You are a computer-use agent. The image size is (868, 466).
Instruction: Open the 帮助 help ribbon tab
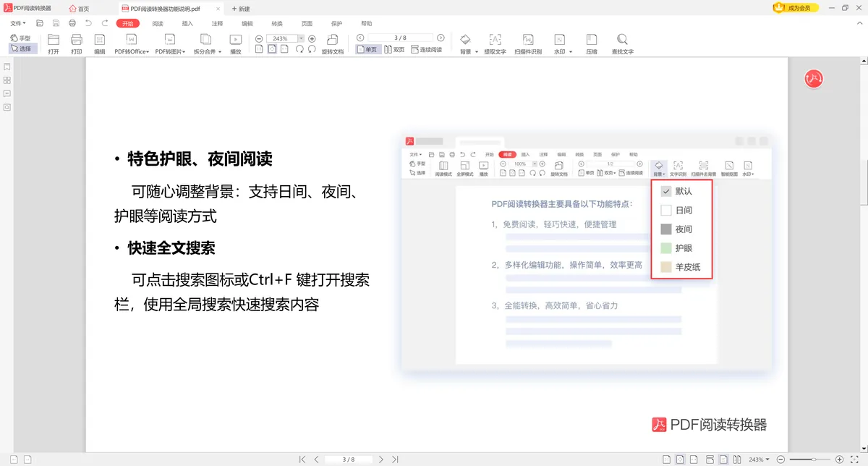[x=366, y=23]
